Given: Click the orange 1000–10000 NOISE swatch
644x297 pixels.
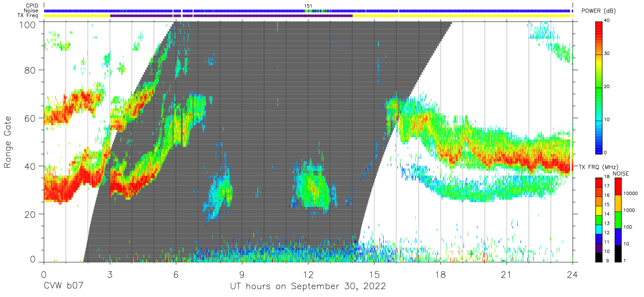Looking at the screenshot, I should pyautogui.click(x=618, y=203).
